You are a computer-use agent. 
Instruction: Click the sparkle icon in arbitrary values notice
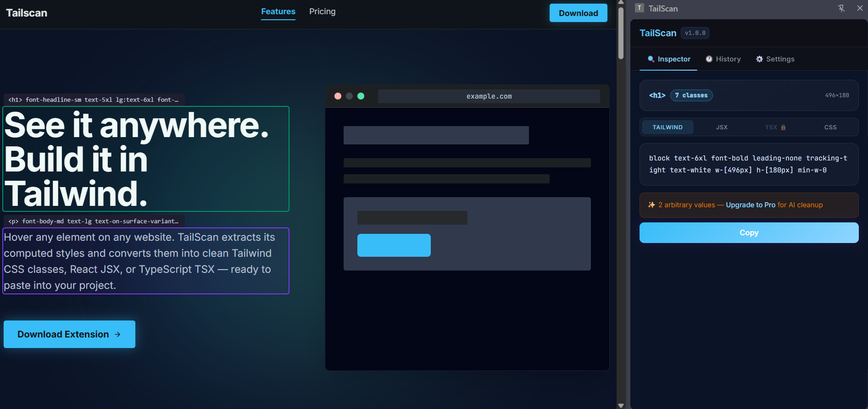[651, 205]
